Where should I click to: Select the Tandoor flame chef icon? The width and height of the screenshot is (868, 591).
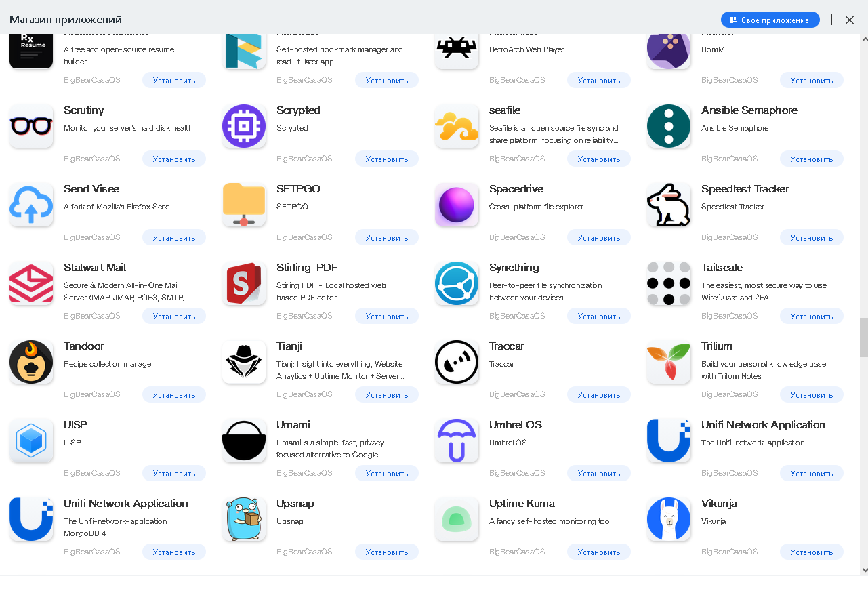[31, 362]
